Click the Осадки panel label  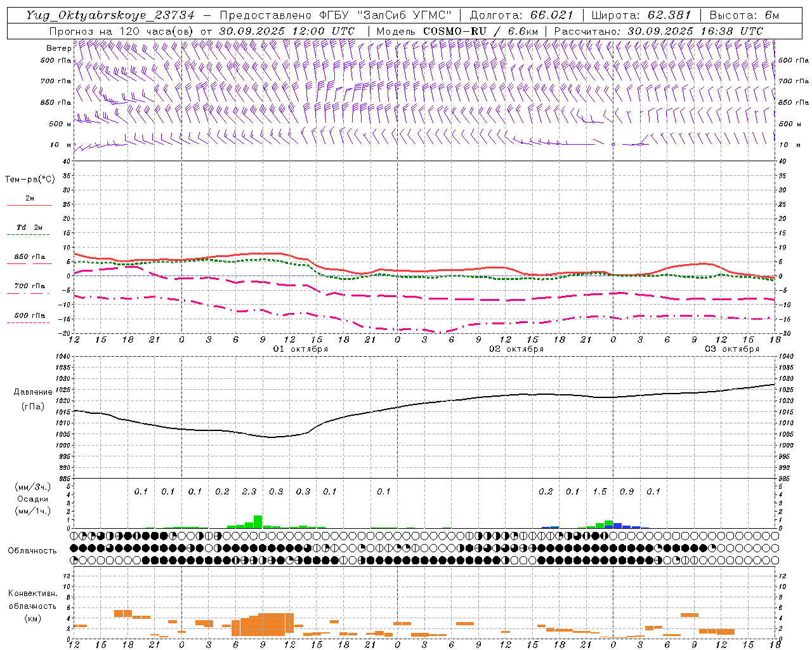coord(32,499)
